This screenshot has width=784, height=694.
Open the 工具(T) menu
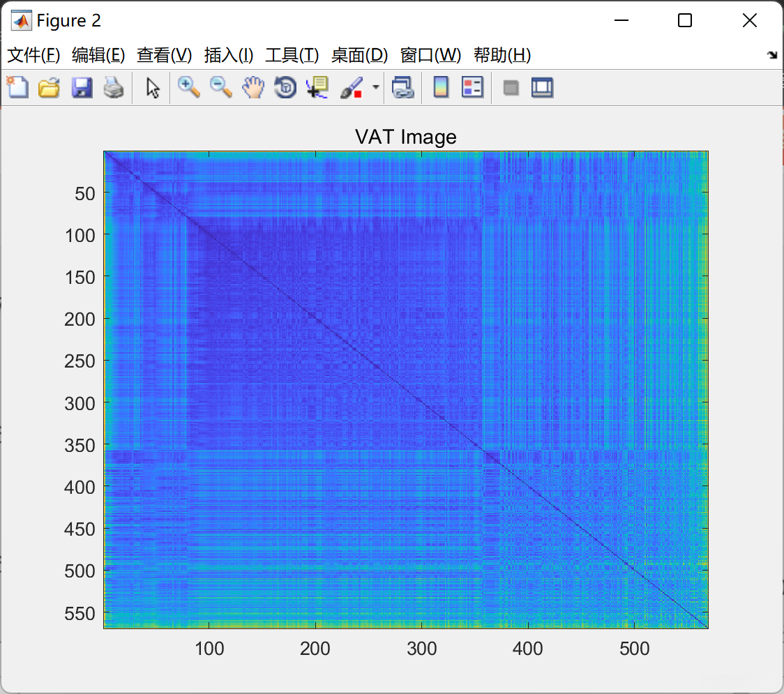click(x=292, y=55)
